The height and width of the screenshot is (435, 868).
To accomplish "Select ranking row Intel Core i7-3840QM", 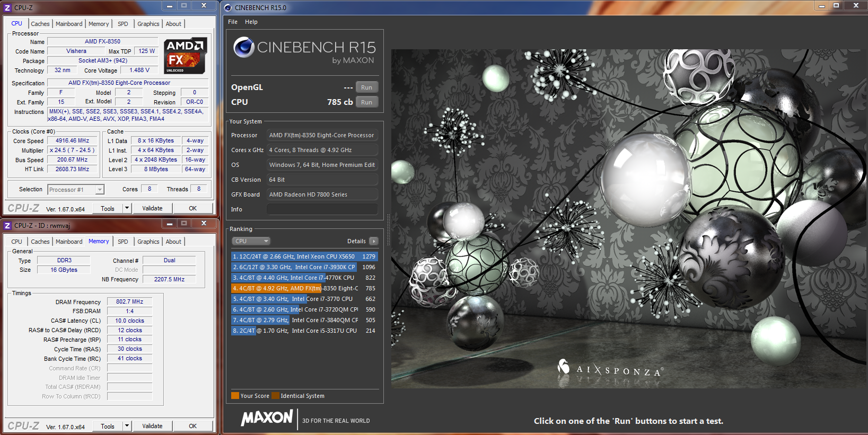I will [x=304, y=320].
